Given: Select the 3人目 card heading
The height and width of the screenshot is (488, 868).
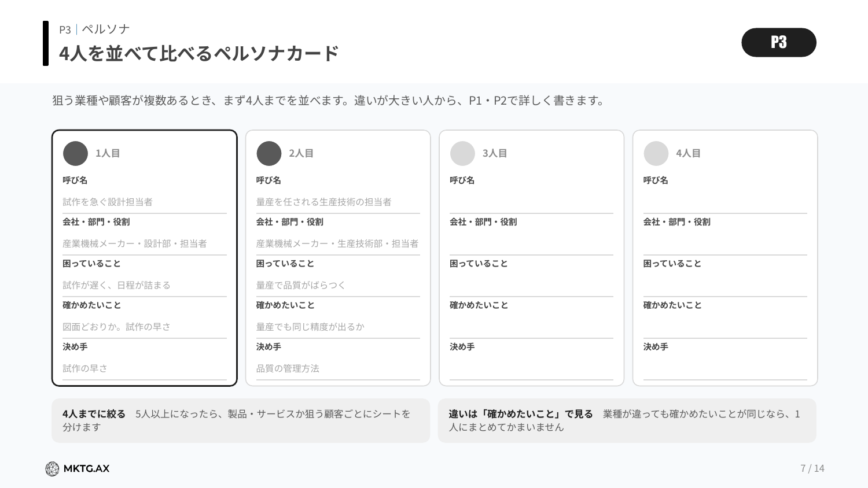Looking at the screenshot, I should pos(495,153).
